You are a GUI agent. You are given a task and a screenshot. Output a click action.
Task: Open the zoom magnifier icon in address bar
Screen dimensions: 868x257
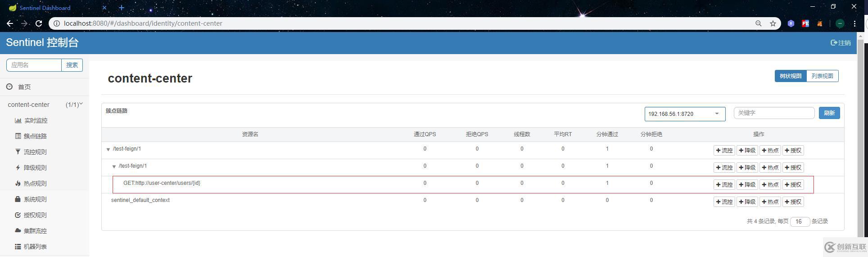759,23
